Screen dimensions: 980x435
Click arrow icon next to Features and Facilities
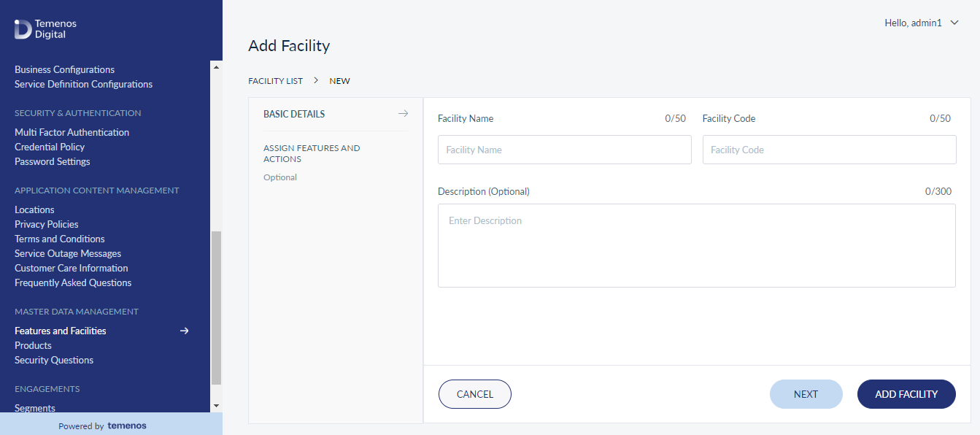pos(185,331)
